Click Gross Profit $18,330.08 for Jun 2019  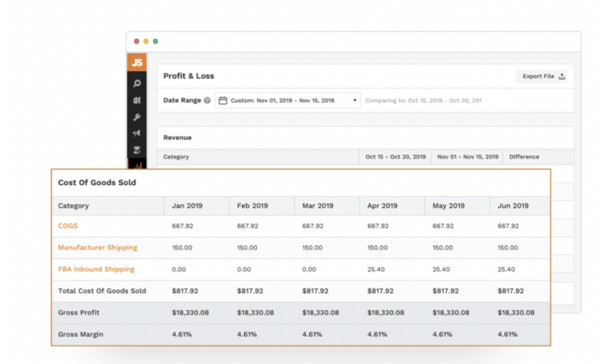516,313
